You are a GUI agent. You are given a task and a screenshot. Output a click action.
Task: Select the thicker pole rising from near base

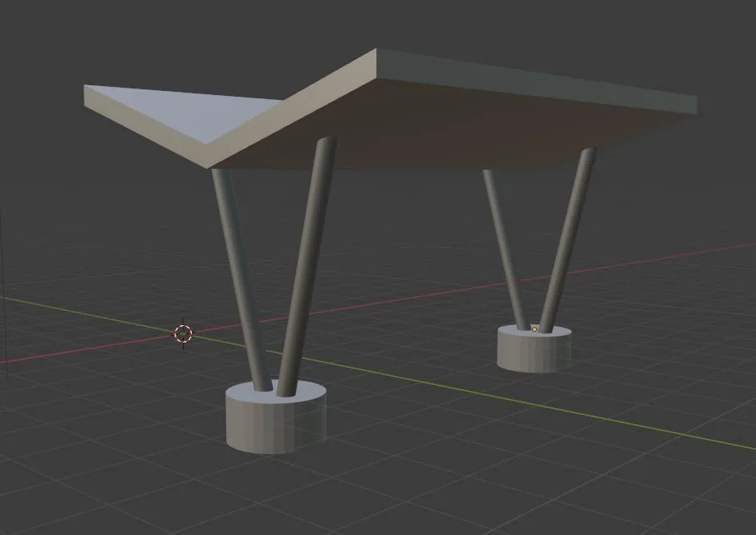(x=308, y=265)
